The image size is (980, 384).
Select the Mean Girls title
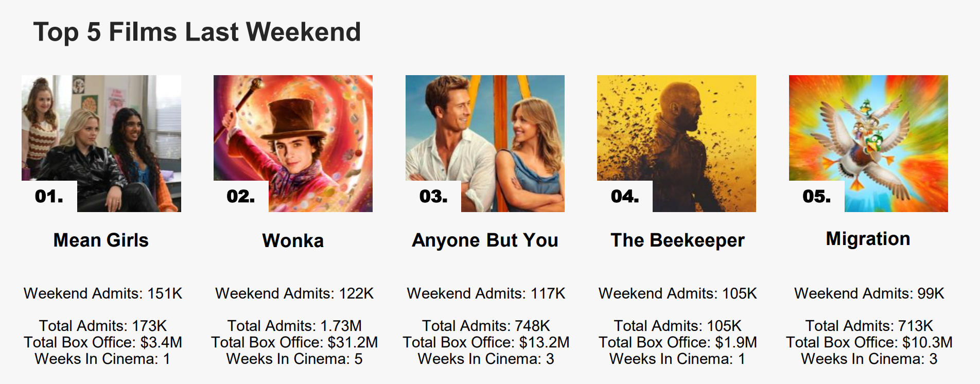pyautogui.click(x=101, y=240)
